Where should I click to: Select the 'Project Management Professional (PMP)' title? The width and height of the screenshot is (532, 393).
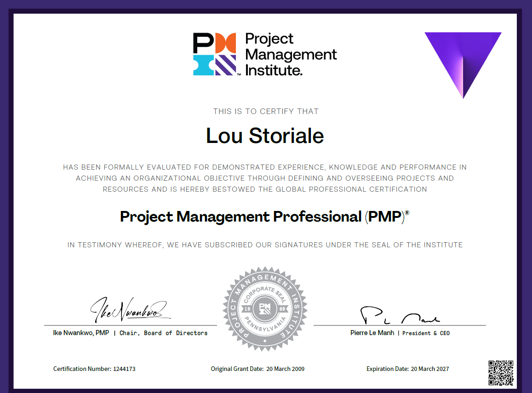pyautogui.click(x=265, y=217)
